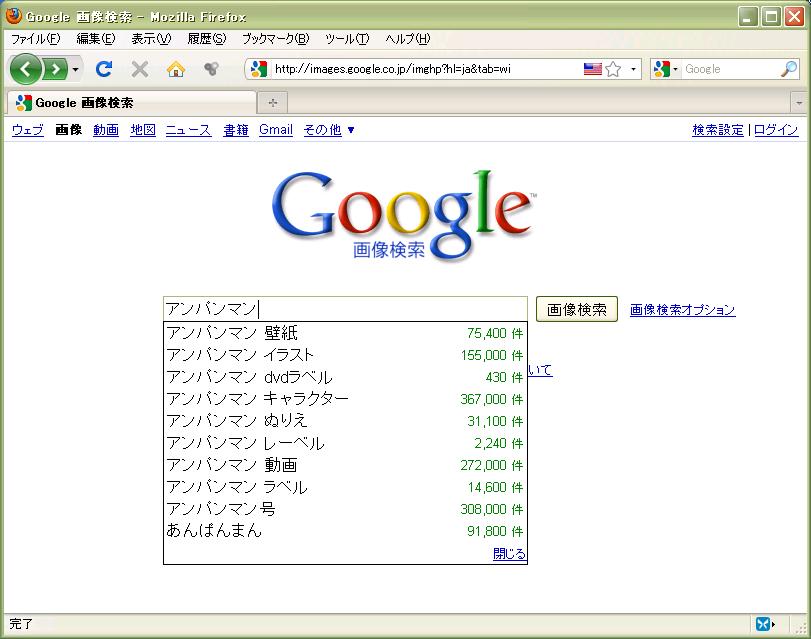This screenshot has width=811, height=639.
Task: Expand the その他 dropdown
Action: (x=329, y=130)
